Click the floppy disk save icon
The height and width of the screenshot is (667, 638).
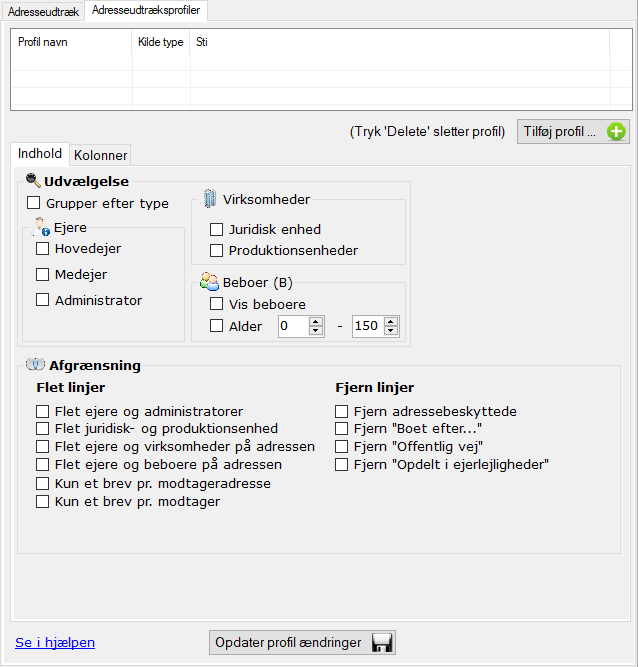[382, 642]
